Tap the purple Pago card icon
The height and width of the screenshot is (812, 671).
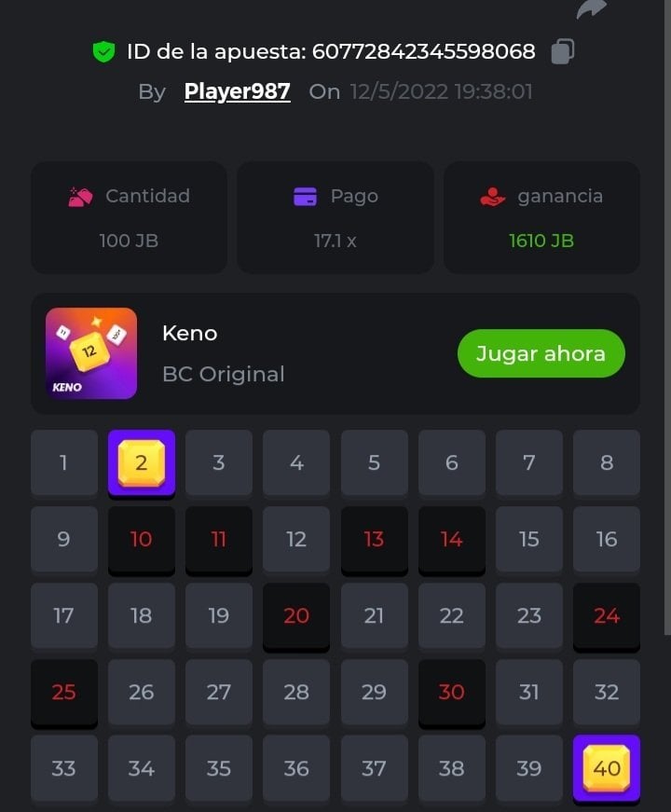[305, 197]
